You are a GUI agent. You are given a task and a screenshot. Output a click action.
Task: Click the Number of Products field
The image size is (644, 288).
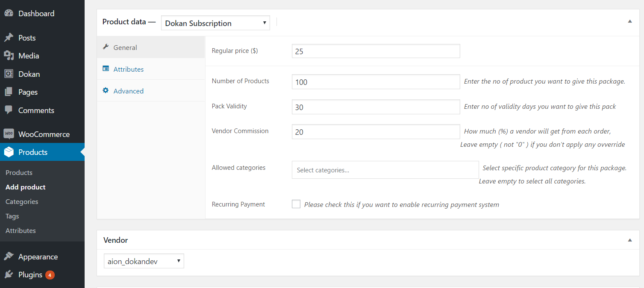(x=376, y=82)
